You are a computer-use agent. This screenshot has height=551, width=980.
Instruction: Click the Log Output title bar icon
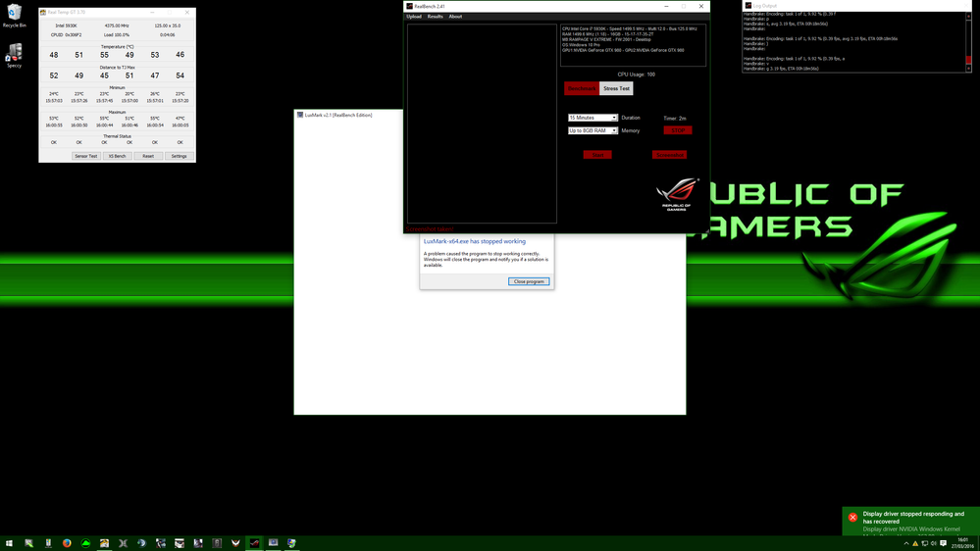(x=748, y=6)
